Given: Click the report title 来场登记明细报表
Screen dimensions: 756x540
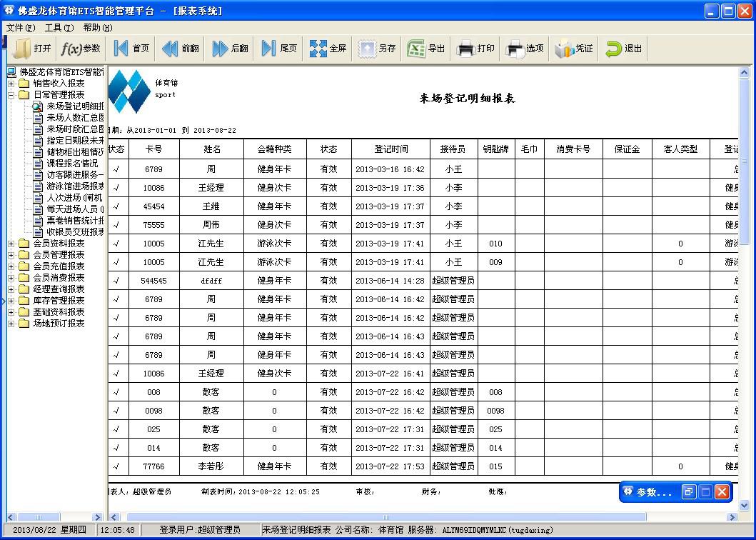Looking at the screenshot, I should pos(467,99).
